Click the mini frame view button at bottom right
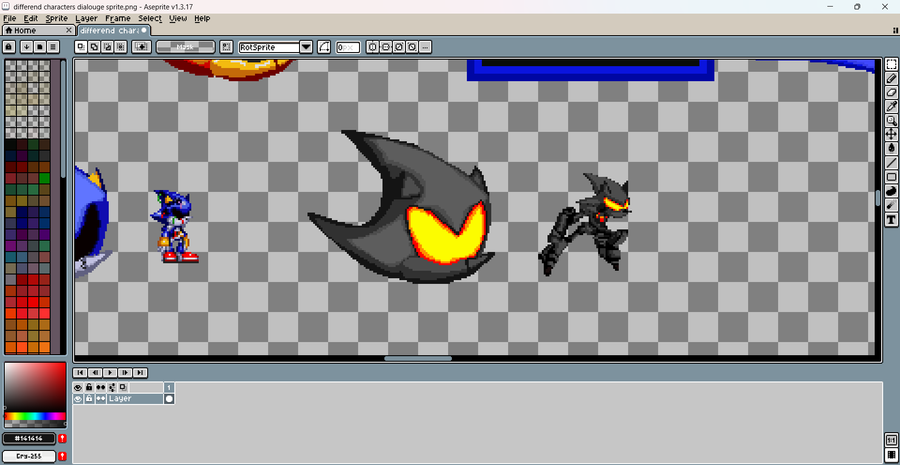The image size is (900, 465). [x=891, y=441]
